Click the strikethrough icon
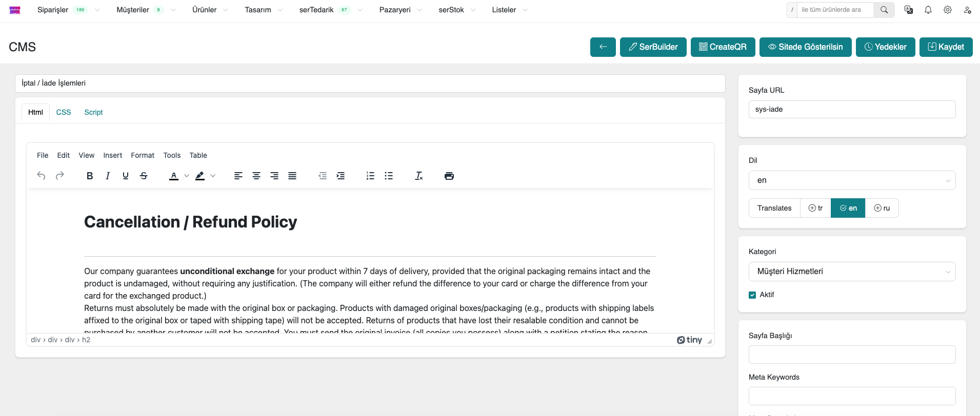 [144, 176]
